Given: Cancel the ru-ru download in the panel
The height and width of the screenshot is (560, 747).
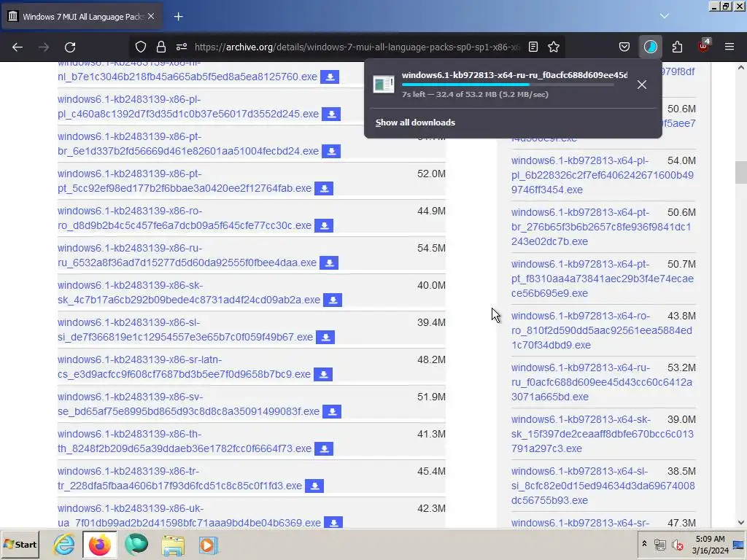Looking at the screenshot, I should tap(642, 85).
